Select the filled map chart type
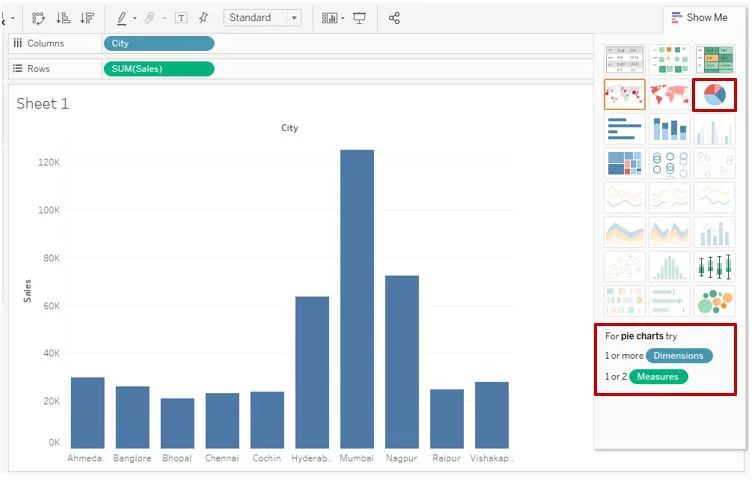The height and width of the screenshot is (482, 754). click(x=669, y=95)
